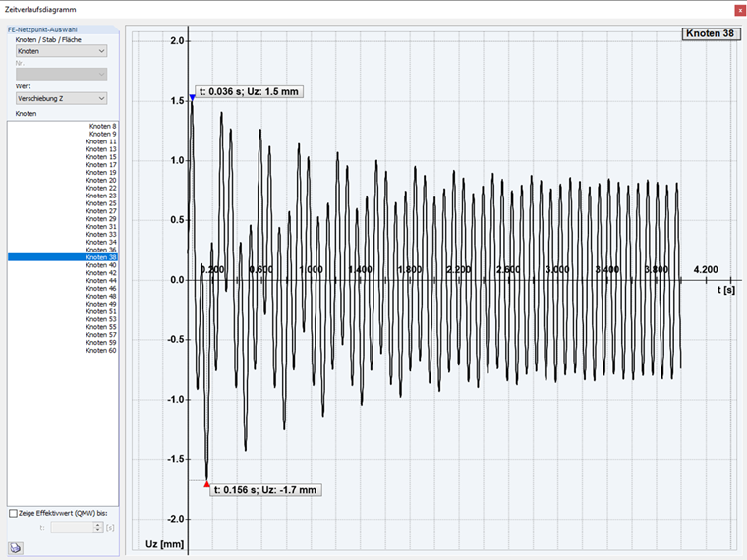Click the blue maximum marker triangle

point(193,97)
